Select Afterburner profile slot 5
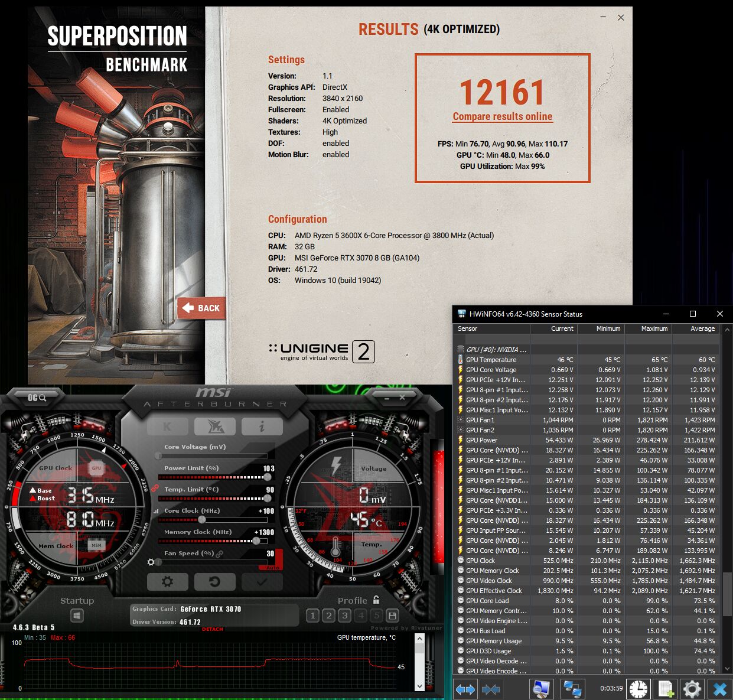Image resolution: width=733 pixels, height=700 pixels. tap(377, 616)
